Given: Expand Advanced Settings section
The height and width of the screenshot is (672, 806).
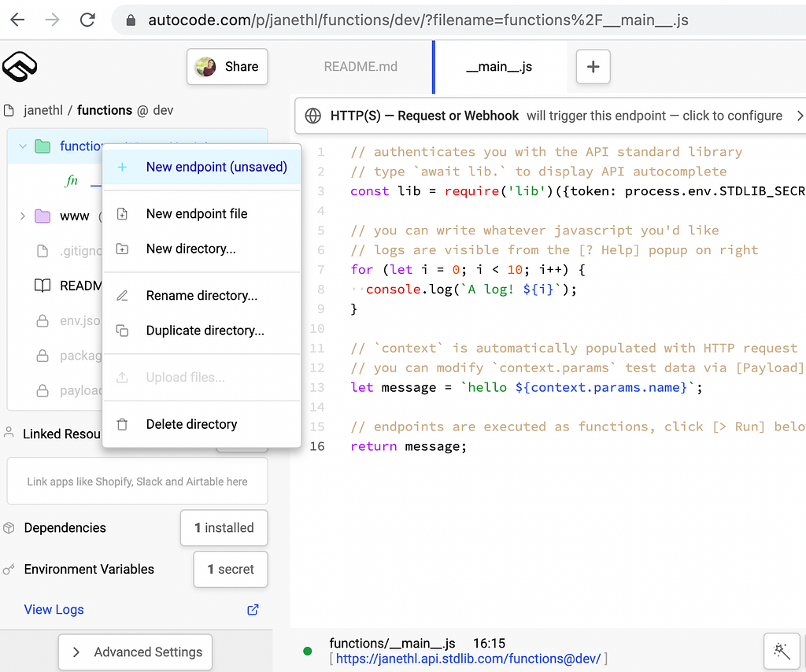Looking at the screenshot, I should pyautogui.click(x=135, y=652).
